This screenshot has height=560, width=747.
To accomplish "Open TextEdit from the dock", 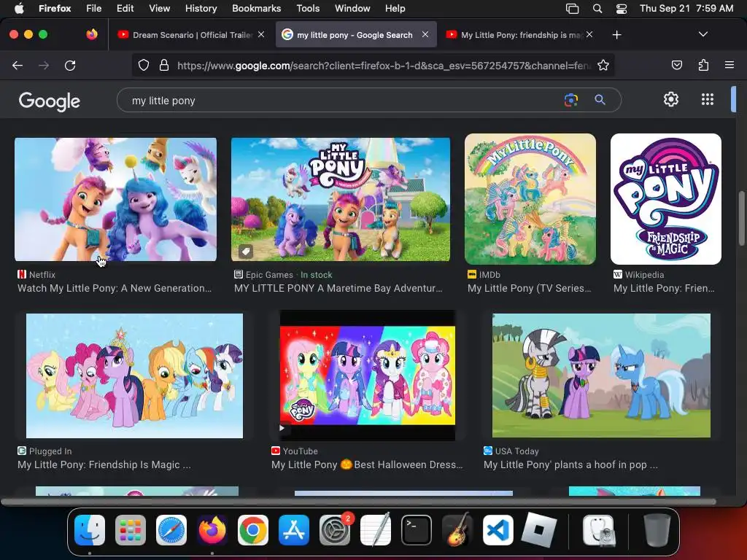I will [376, 529].
